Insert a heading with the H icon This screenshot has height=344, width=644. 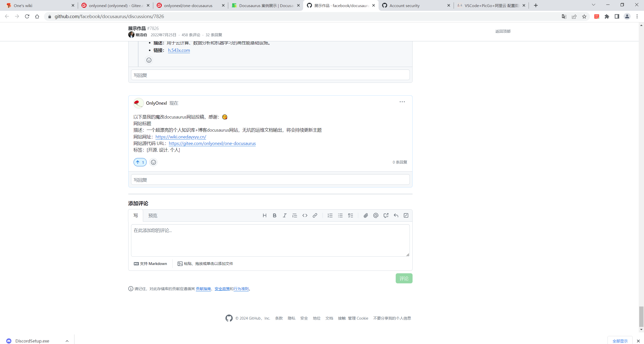click(264, 215)
